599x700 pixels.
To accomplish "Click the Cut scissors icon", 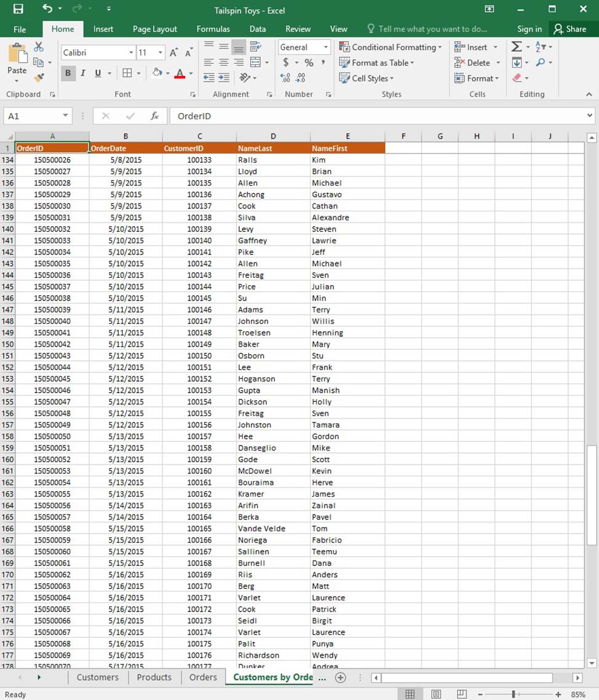I will [39, 47].
